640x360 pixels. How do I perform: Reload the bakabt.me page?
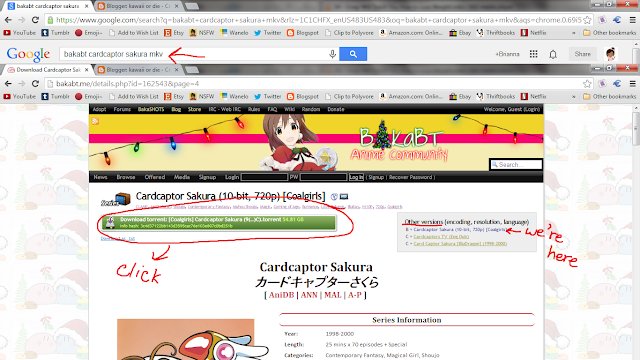point(35,84)
